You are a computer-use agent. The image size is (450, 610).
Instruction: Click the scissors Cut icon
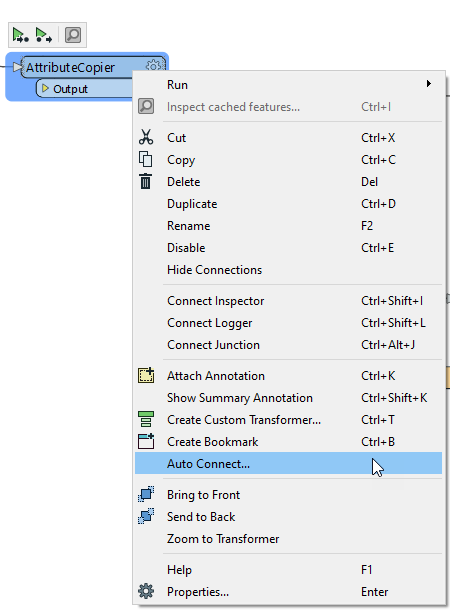coord(146,137)
